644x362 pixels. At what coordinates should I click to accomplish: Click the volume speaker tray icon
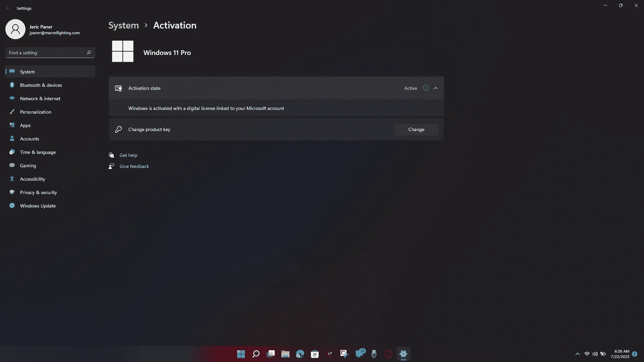point(595,354)
